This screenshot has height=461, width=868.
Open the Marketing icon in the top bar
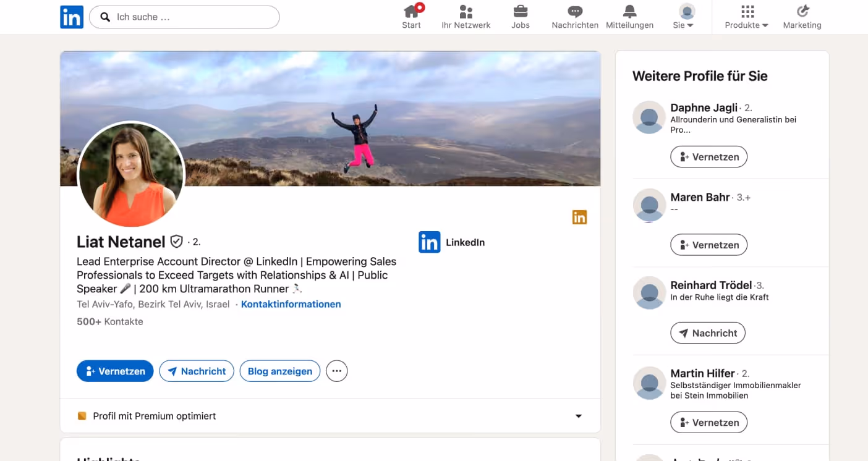pyautogui.click(x=802, y=11)
